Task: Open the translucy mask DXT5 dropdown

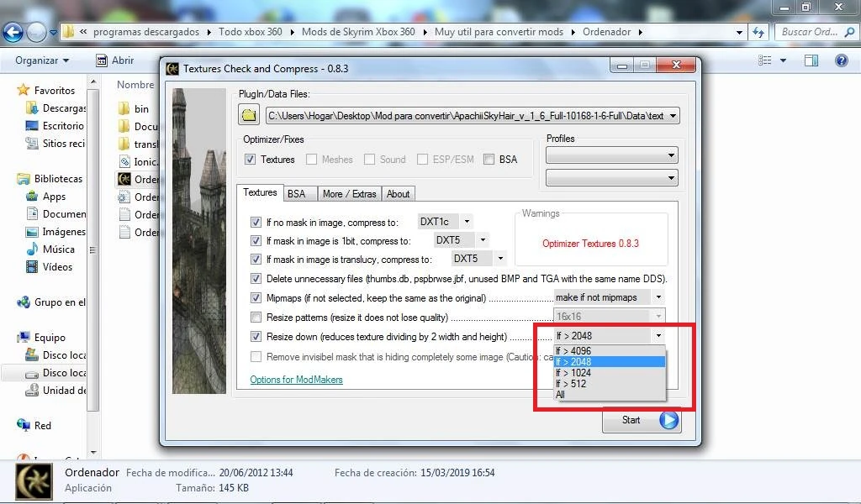Action: point(500,258)
